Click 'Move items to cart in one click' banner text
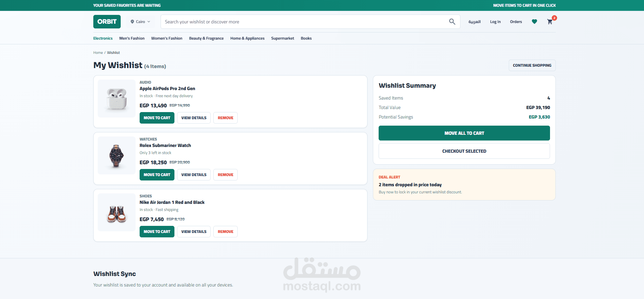Image resolution: width=644 pixels, height=299 pixels. click(x=524, y=5)
